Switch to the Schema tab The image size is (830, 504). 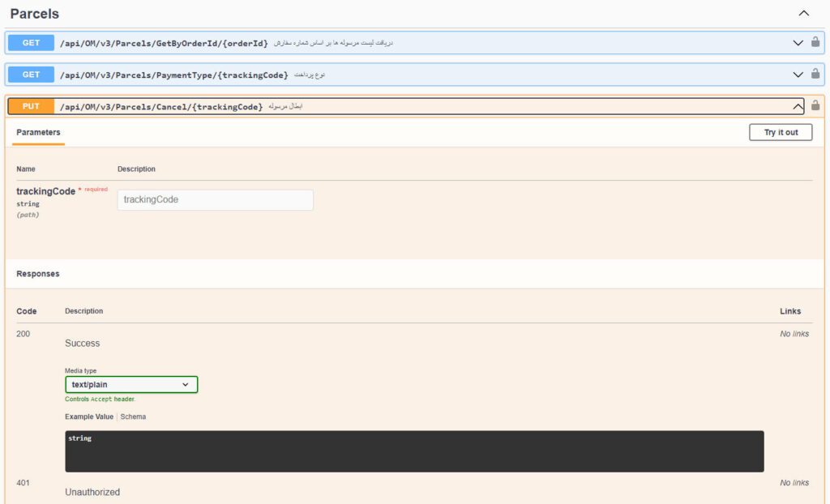click(133, 416)
